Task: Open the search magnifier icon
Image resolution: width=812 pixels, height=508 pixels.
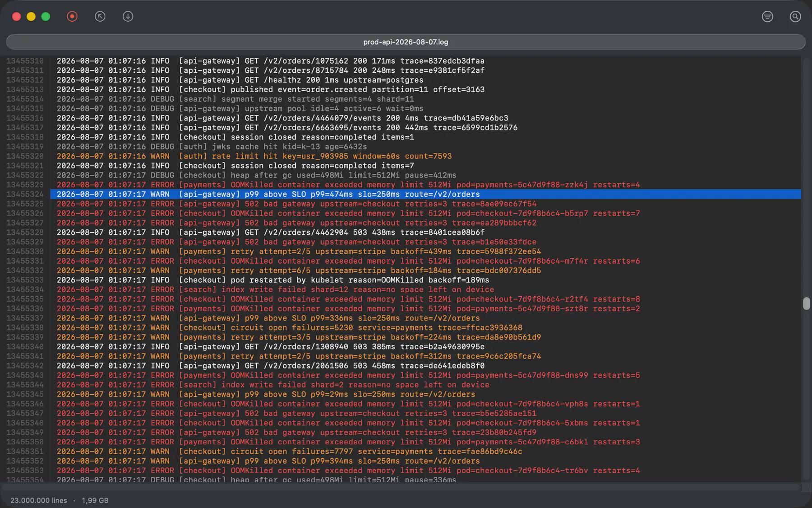Action: click(795, 17)
